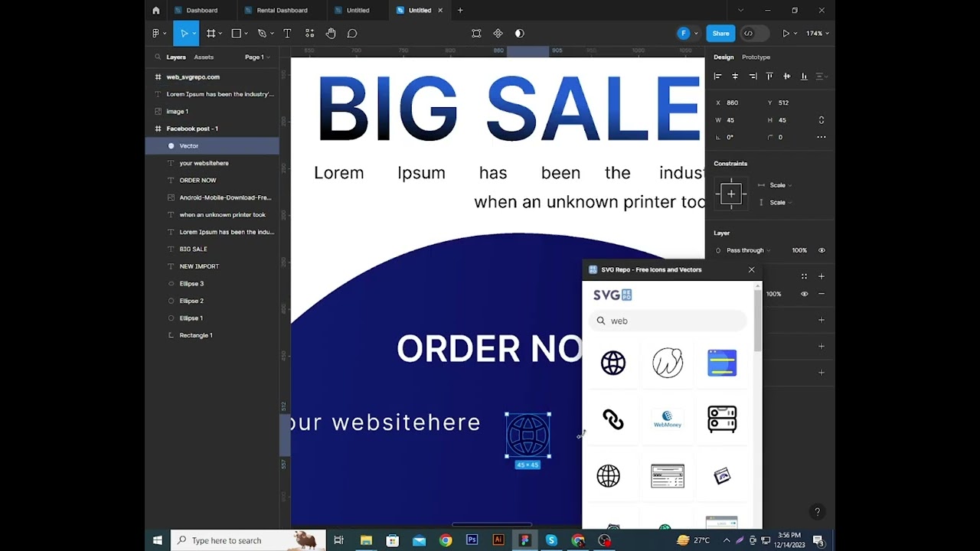Open the Figma main menu icon
This screenshot has height=551, width=980.
[x=157, y=34]
